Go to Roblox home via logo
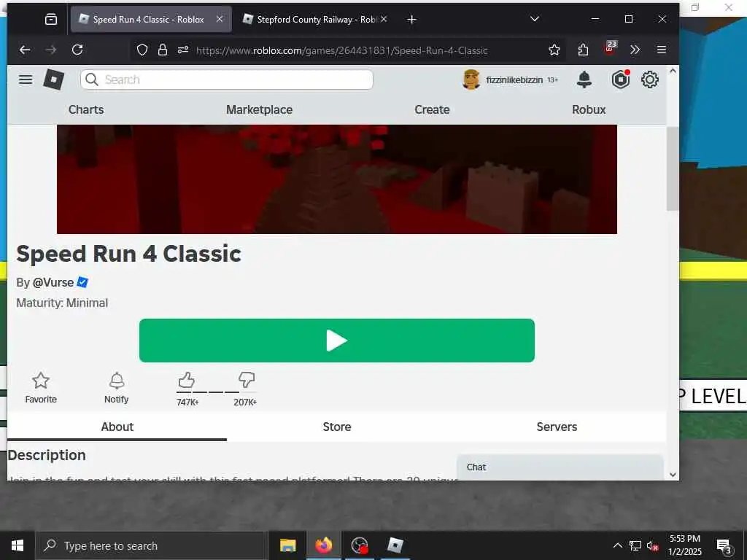The image size is (747, 560). [x=54, y=79]
